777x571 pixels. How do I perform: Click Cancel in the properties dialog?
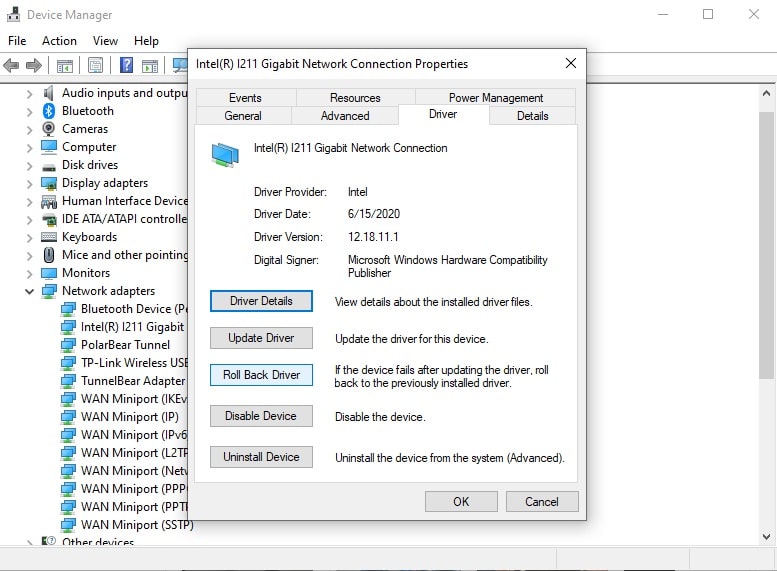[542, 502]
